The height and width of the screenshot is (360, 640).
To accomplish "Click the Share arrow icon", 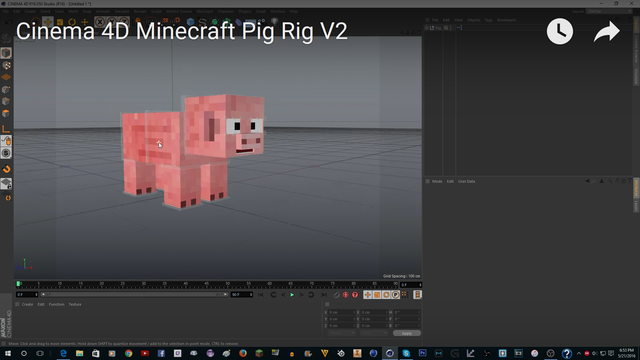I will click(607, 32).
